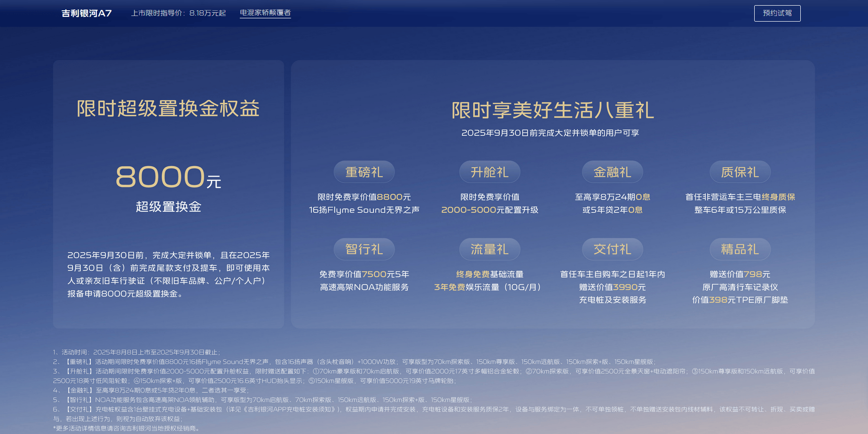Click 原厂高清行车记录仪 text
Image resolution: width=868 pixels, height=434 pixels.
pyautogui.click(x=740, y=287)
